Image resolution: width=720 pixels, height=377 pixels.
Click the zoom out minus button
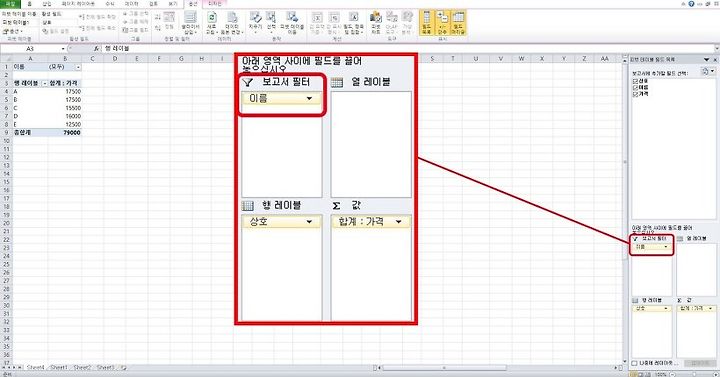pos(672,374)
